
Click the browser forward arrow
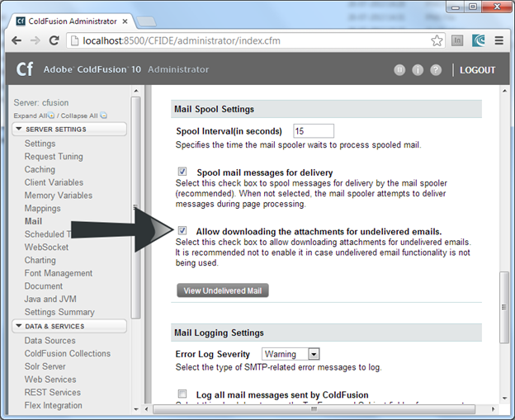click(x=35, y=40)
